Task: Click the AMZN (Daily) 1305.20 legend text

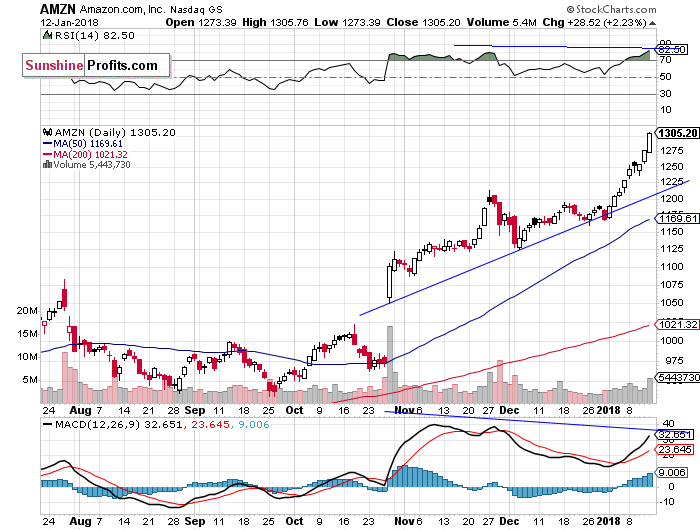Action: coord(115,132)
